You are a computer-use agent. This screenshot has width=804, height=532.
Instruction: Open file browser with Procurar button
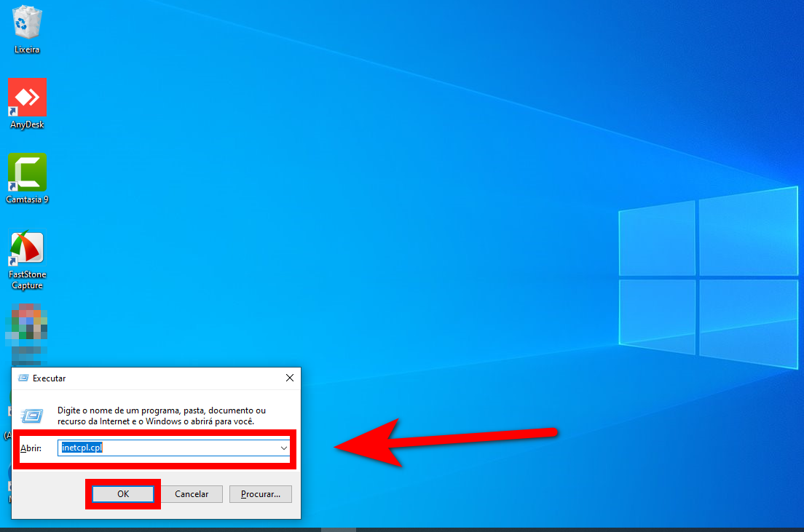[260, 494]
